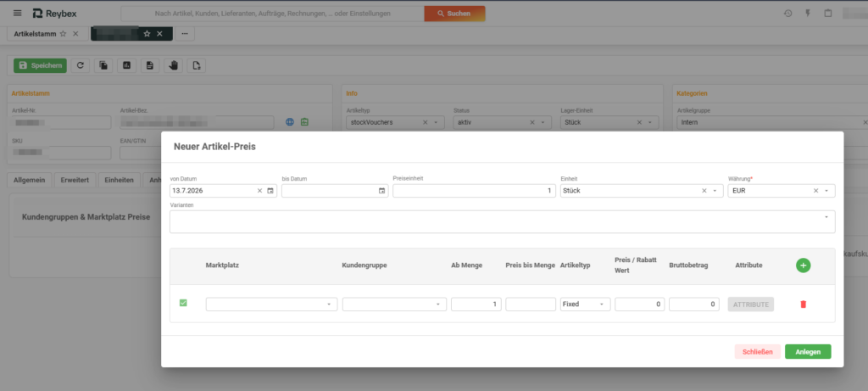
Task: Open the clipboard icon in header
Action: coord(827,14)
